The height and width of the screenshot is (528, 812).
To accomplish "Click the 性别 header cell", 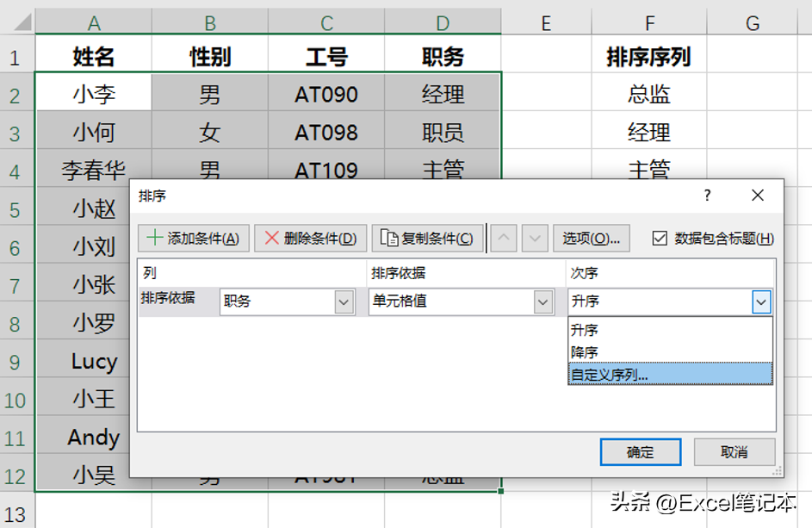I will pyautogui.click(x=210, y=56).
